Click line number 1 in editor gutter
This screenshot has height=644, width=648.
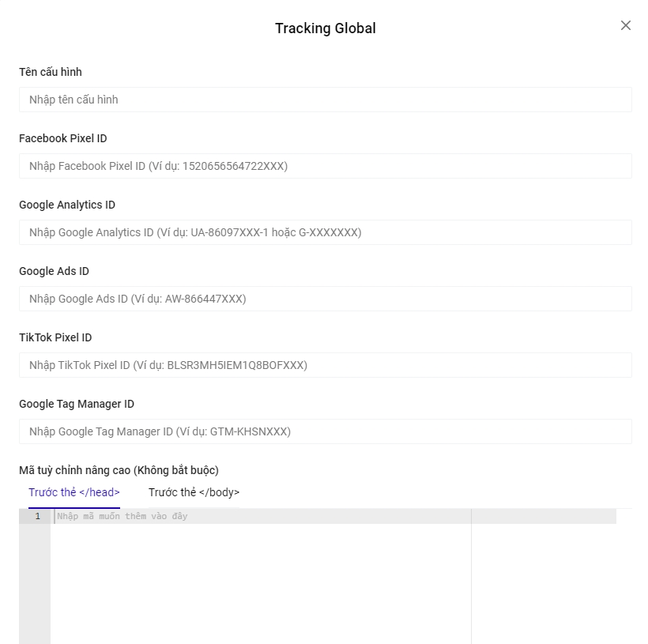coord(37,516)
